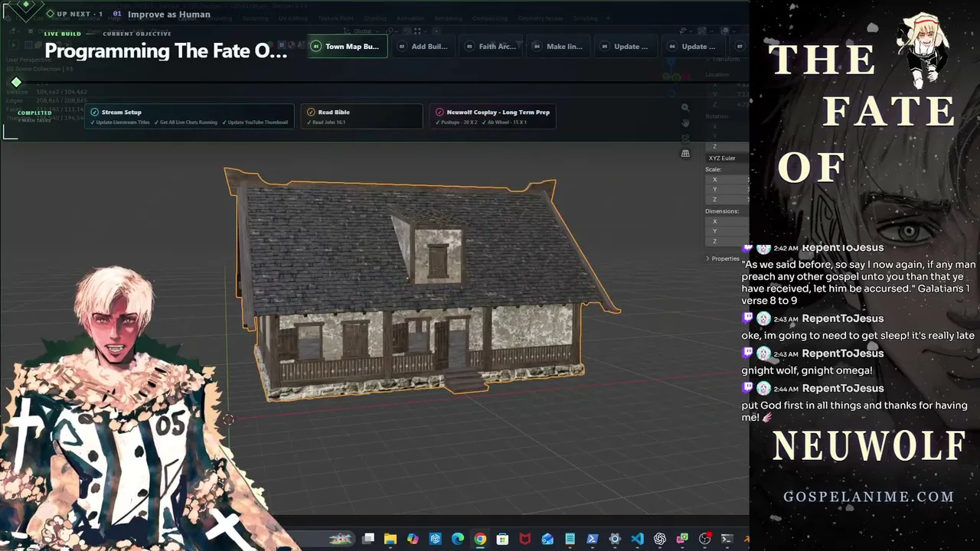Open Visual Studio Code from the taskbar
This screenshot has height=551, width=980.
[637, 539]
